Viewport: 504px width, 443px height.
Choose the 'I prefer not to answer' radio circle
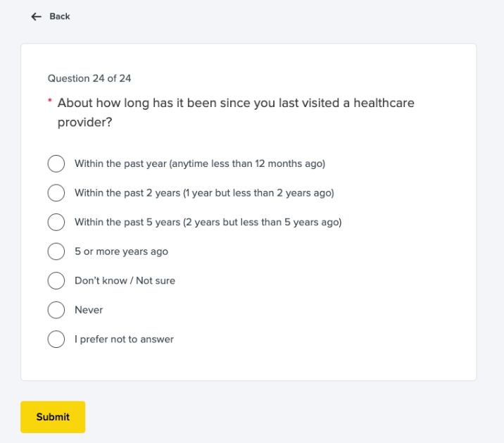tap(56, 339)
